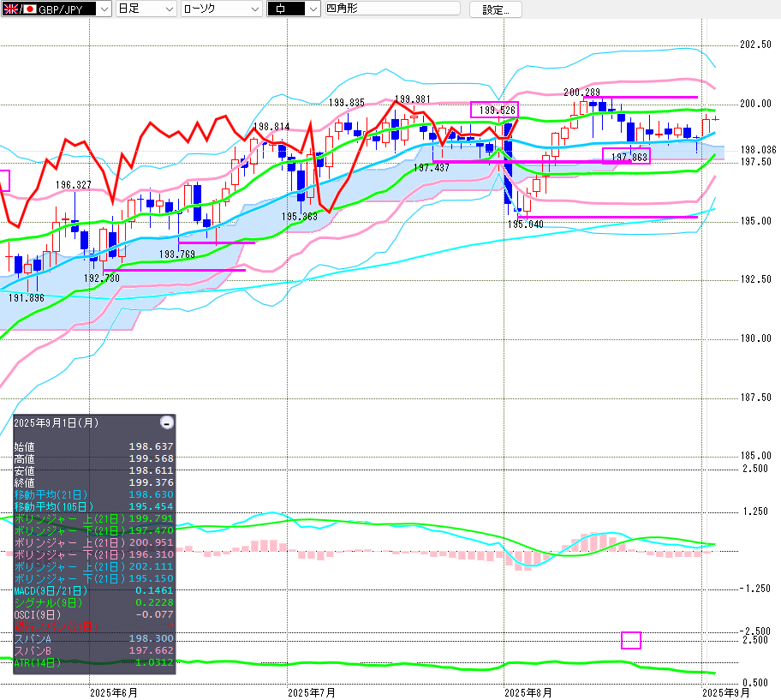Click the 移動平均(105日) row
The height and width of the screenshot is (700, 781).
93,506
